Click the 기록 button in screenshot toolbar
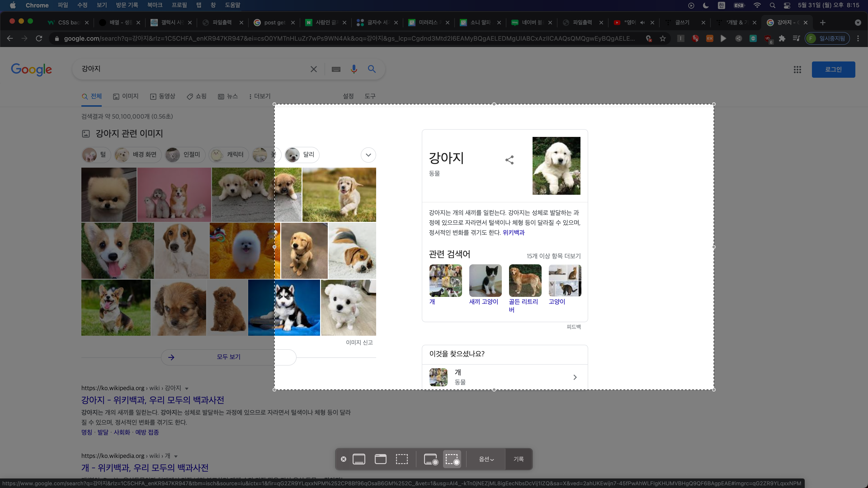This screenshot has width=868, height=488. pos(518,459)
